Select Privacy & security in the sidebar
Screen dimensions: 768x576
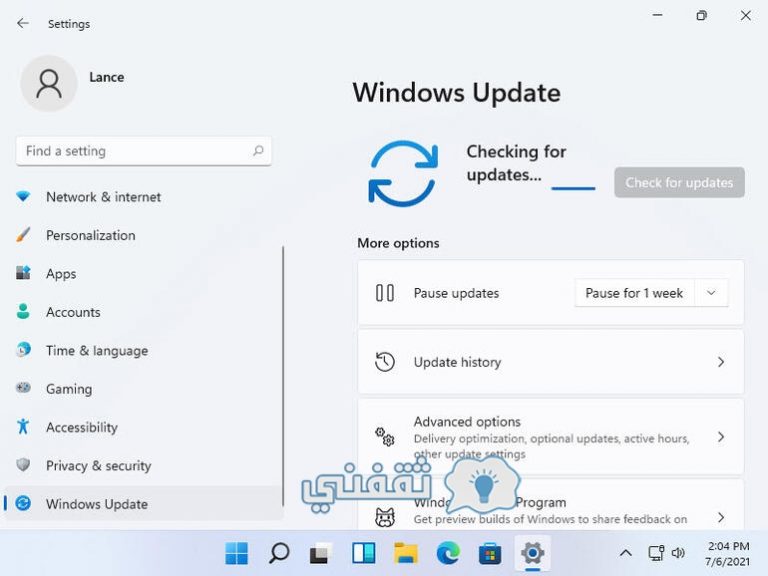click(x=144, y=465)
